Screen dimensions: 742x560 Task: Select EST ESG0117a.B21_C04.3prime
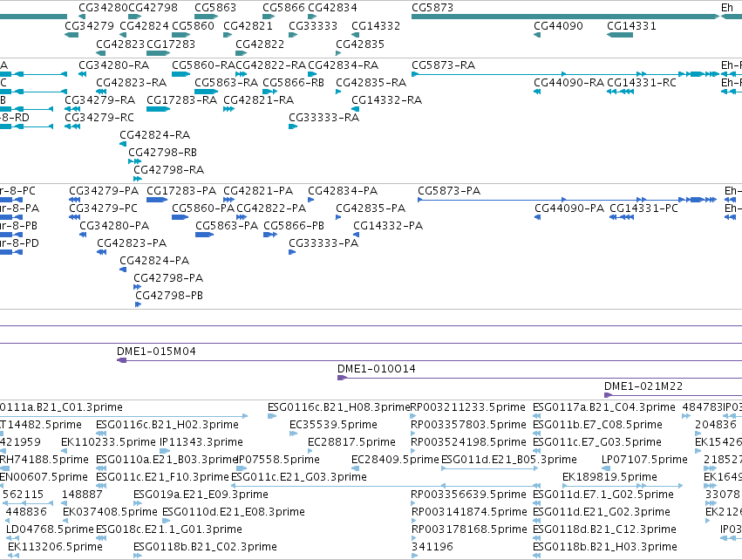[604, 407]
